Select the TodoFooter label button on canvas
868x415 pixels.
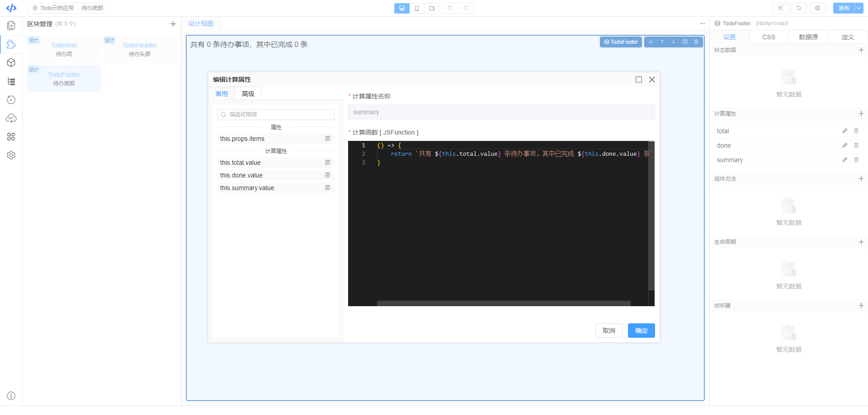621,42
